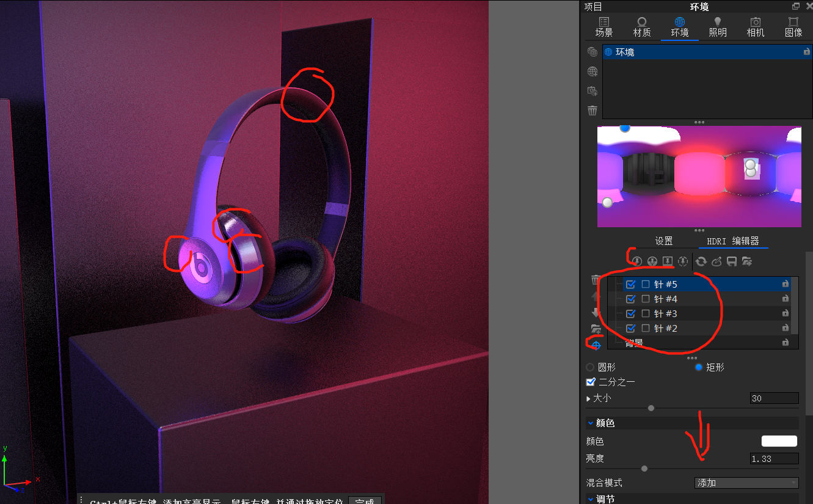
Task: Click the 亮度 slider handle
Action: click(x=644, y=469)
